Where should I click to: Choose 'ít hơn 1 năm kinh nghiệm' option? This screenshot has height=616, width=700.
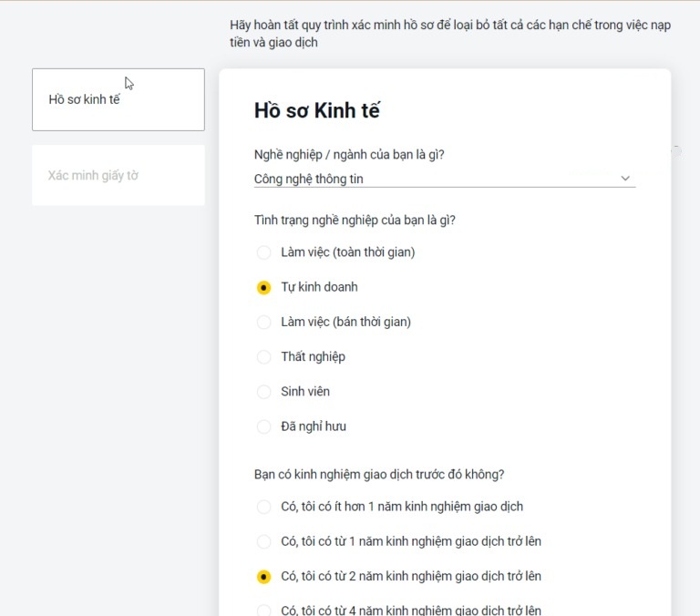pos(264,507)
